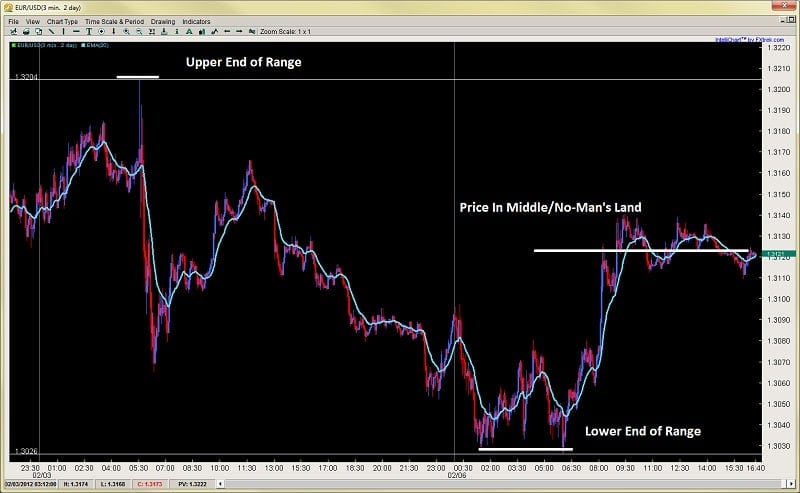This screenshot has height=493, width=800.
Task: Click the line indicator toolbar icon
Action: pos(214,32)
